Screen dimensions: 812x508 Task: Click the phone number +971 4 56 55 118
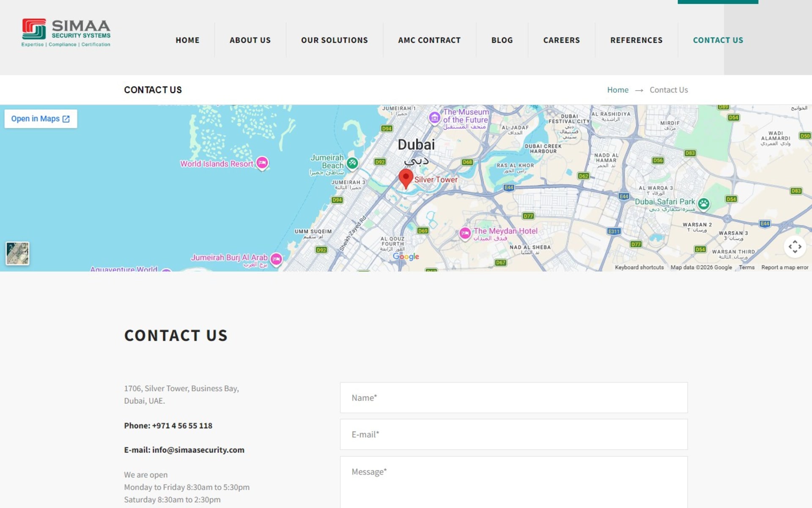pyautogui.click(x=182, y=426)
